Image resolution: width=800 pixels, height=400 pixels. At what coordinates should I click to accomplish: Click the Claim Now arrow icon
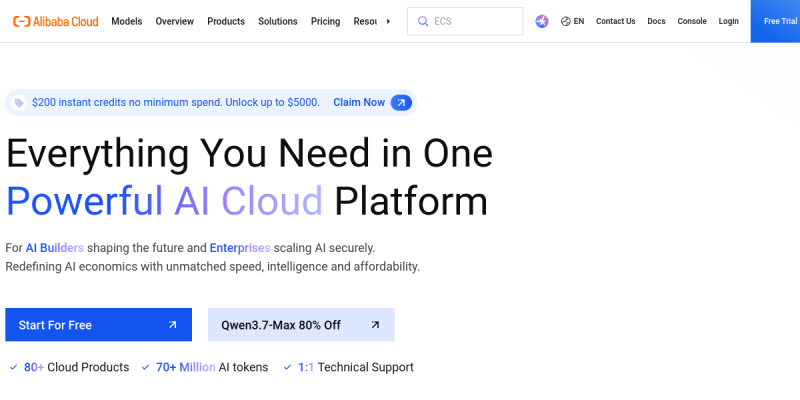(401, 103)
